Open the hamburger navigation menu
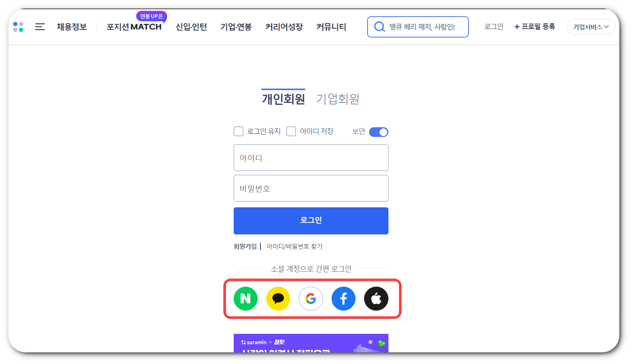Screen dimensions: 631x364 click(39, 27)
